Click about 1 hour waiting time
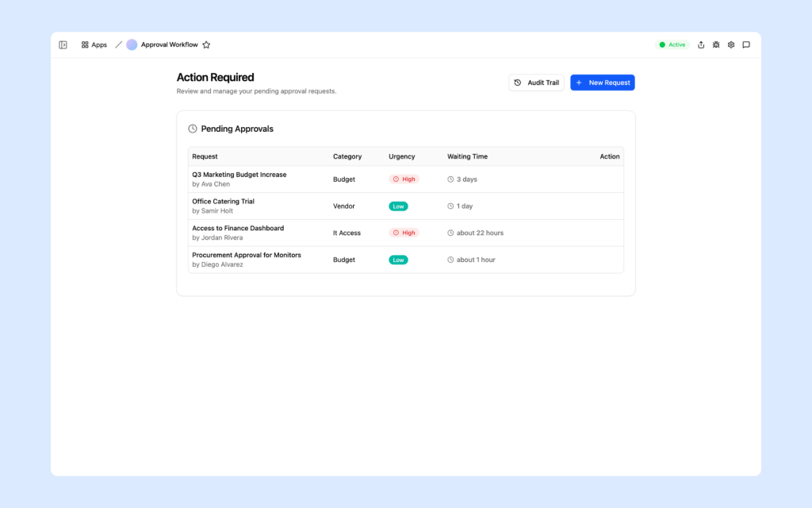Screen dimensions: 812x508 (x=471, y=260)
